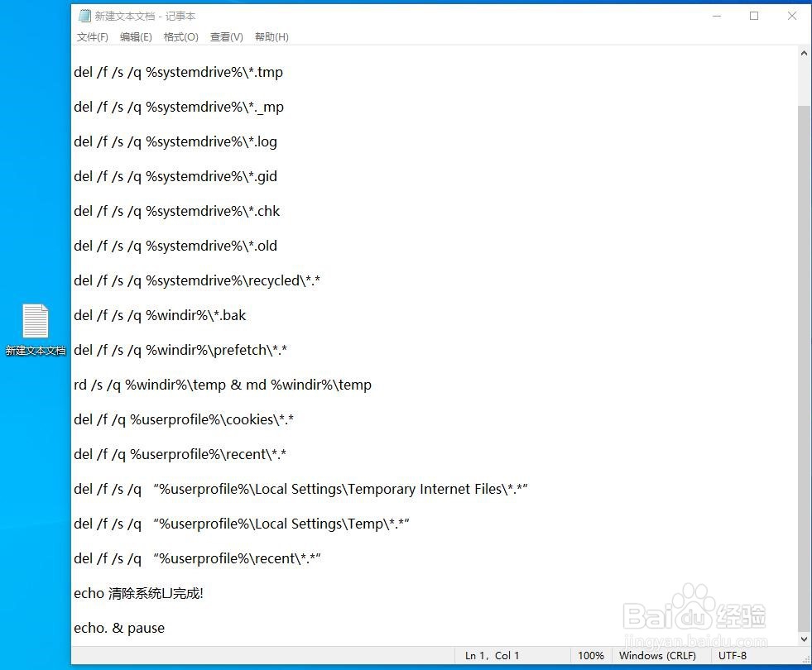Open the 格式(O) menu
This screenshot has width=812, height=670.
tap(180, 36)
